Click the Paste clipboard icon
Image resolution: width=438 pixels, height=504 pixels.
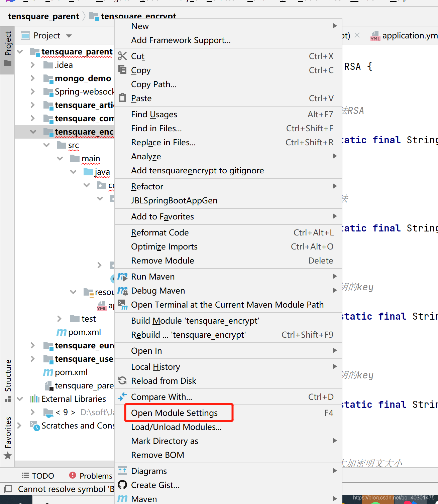[x=122, y=98]
